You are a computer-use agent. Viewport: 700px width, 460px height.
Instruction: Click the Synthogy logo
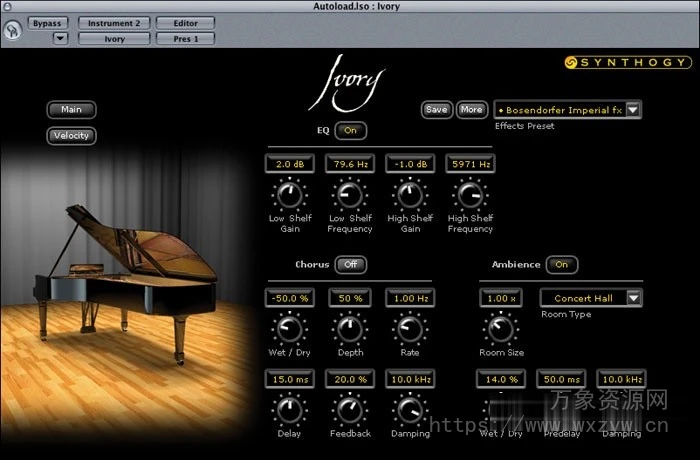[628, 62]
